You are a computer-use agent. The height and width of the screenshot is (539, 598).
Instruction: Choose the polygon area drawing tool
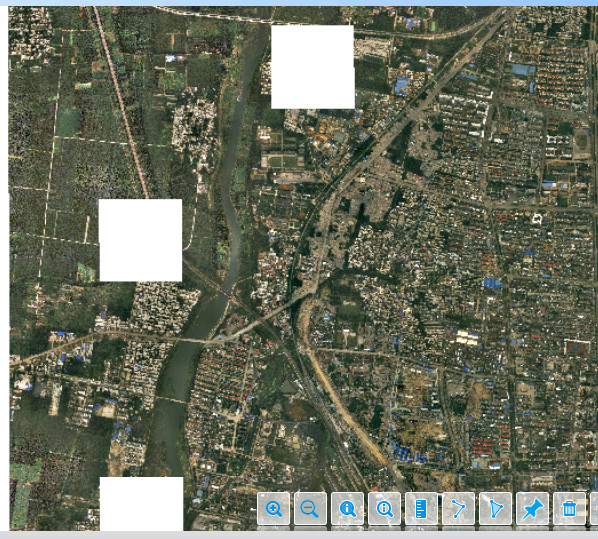pyautogui.click(x=495, y=508)
